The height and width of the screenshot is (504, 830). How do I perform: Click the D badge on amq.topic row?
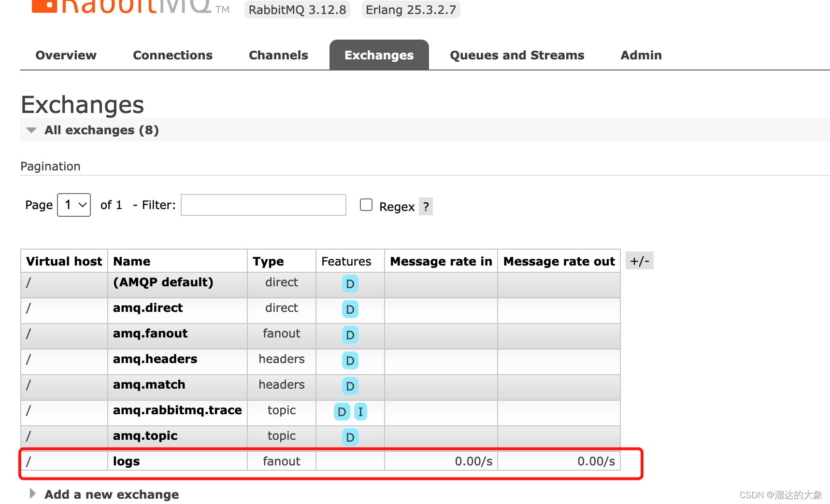pos(350,437)
